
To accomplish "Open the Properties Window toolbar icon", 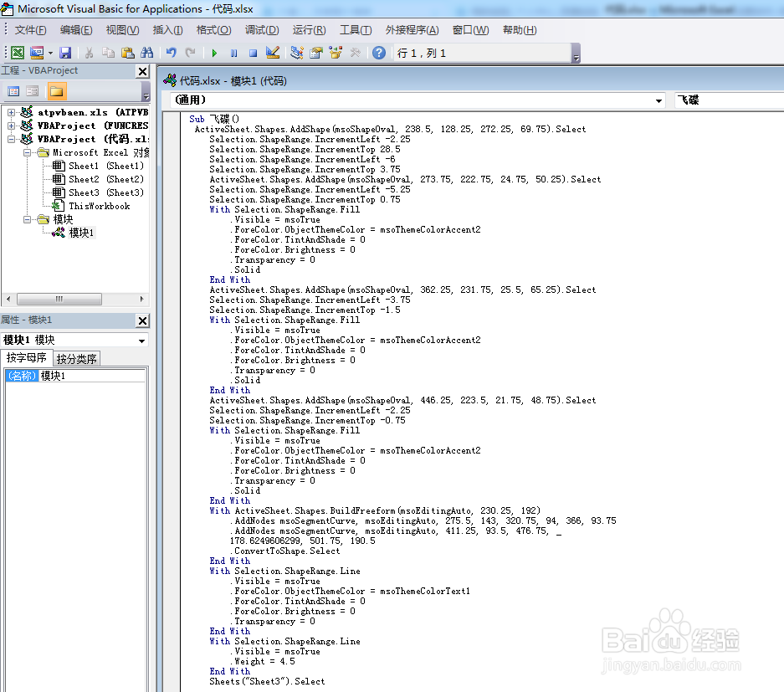I will (x=316, y=53).
